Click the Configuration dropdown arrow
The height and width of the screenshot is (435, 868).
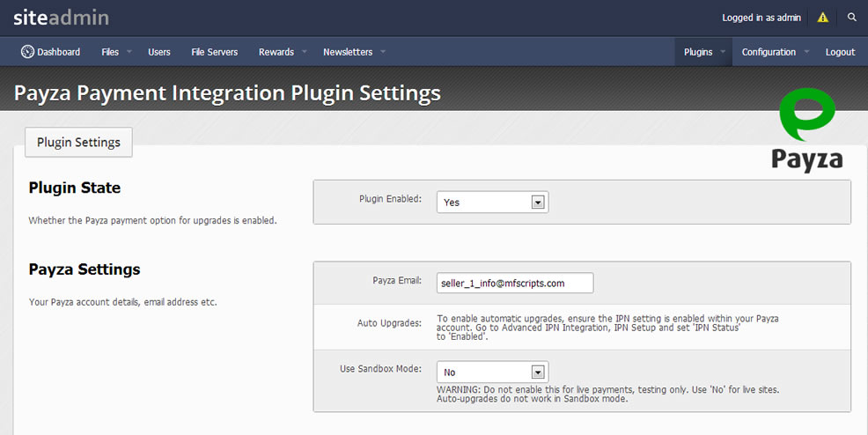tap(806, 51)
